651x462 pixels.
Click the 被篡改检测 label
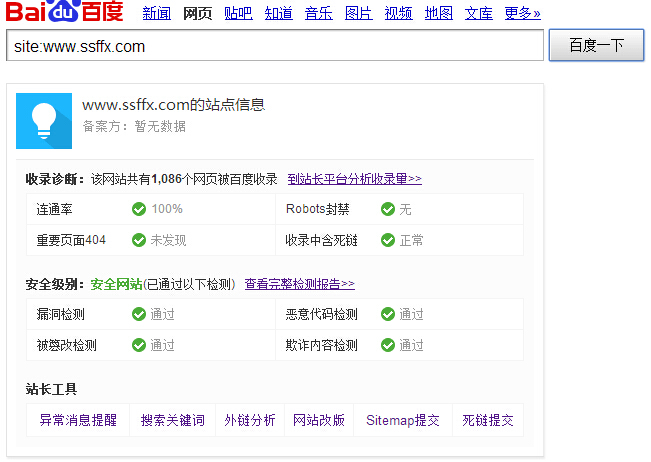[66, 345]
